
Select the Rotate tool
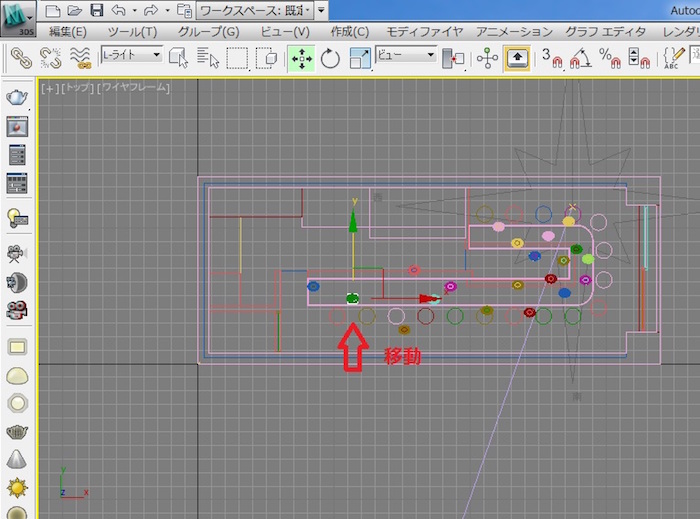[329, 57]
